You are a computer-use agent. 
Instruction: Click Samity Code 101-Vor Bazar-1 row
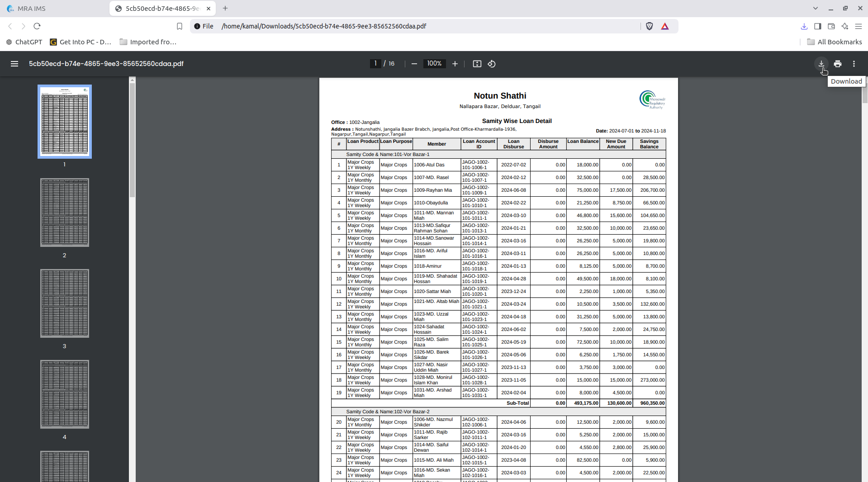click(498, 155)
